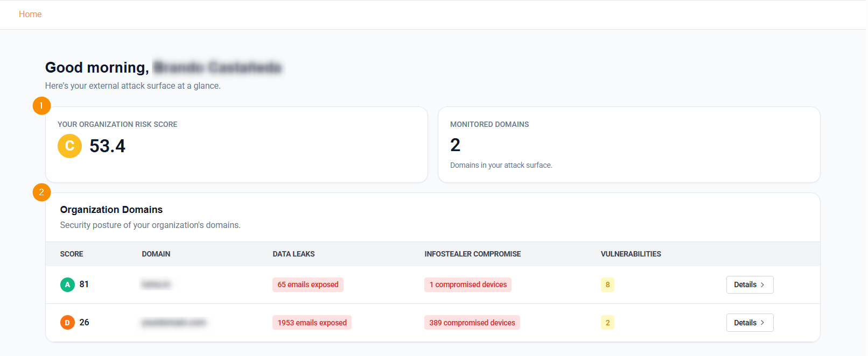Viewport: 868px width, 356px height.
Task: Click the 65 emails exposed tag
Action: pos(307,284)
